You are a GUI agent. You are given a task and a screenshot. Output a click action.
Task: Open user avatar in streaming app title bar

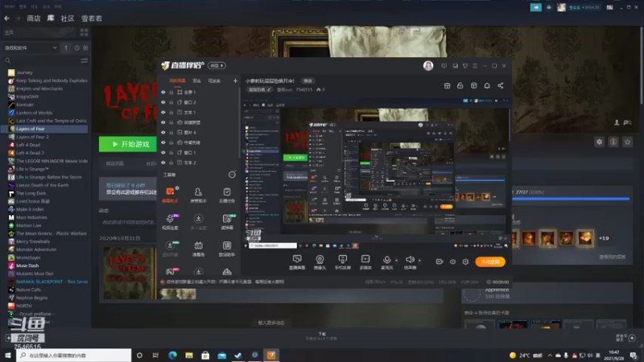[x=428, y=66]
